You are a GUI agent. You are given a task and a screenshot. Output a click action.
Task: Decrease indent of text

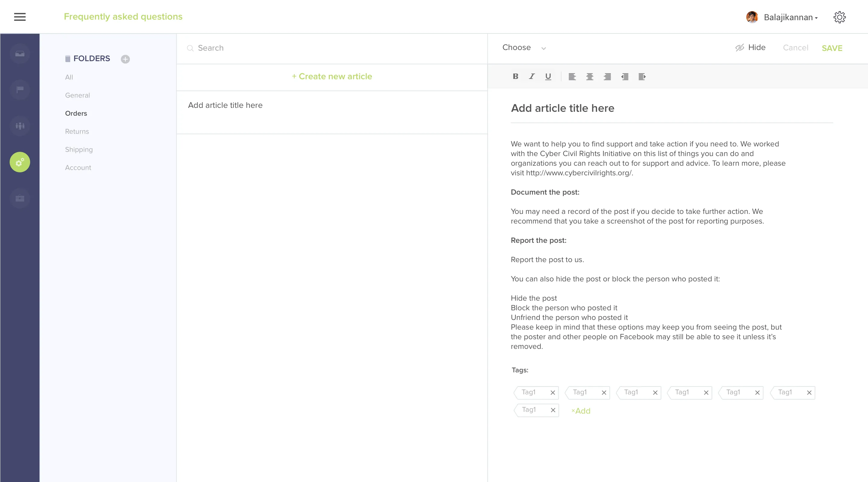(x=625, y=77)
